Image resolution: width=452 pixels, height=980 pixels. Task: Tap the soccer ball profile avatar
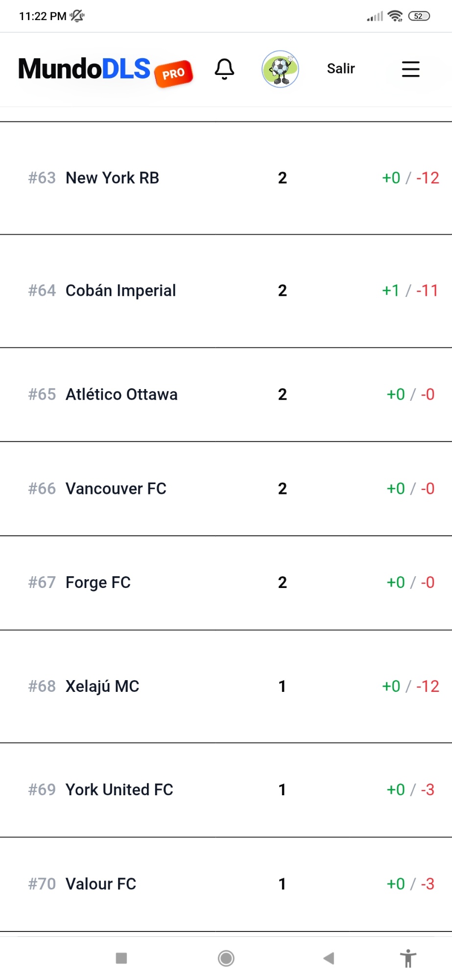[x=280, y=69]
